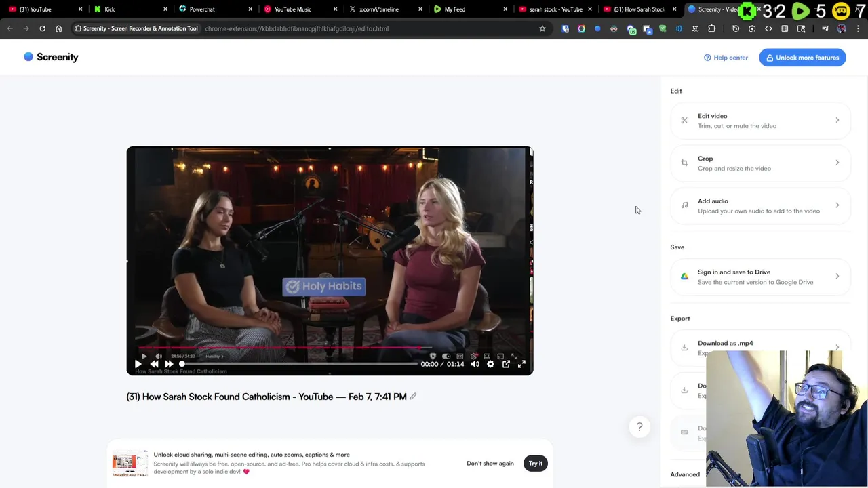868x488 pixels.
Task: Open the Chrome profile avatar
Action: click(842, 28)
